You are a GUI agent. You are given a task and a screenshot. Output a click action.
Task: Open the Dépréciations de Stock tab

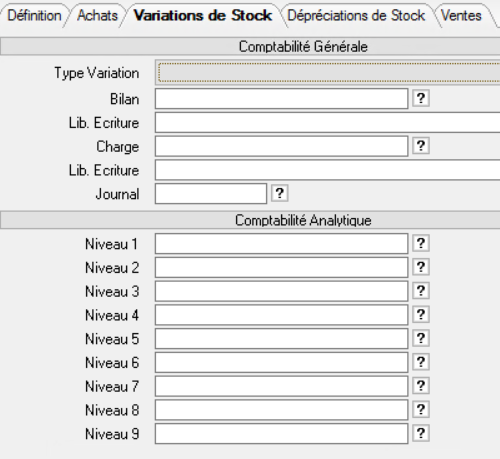pyautogui.click(x=356, y=16)
